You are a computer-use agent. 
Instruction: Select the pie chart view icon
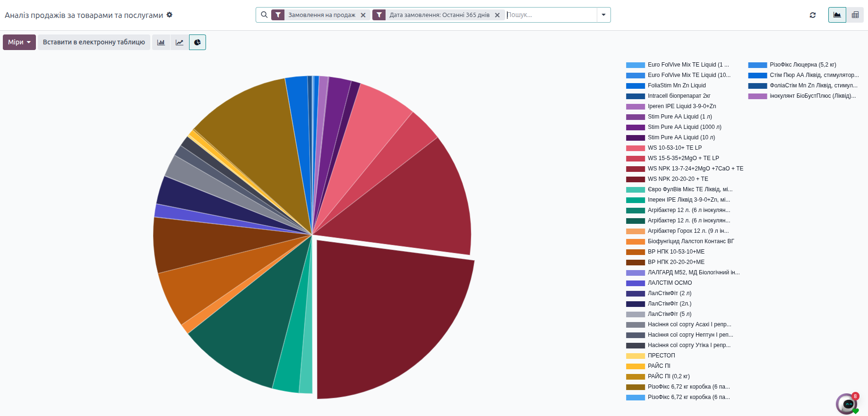pyautogui.click(x=198, y=42)
